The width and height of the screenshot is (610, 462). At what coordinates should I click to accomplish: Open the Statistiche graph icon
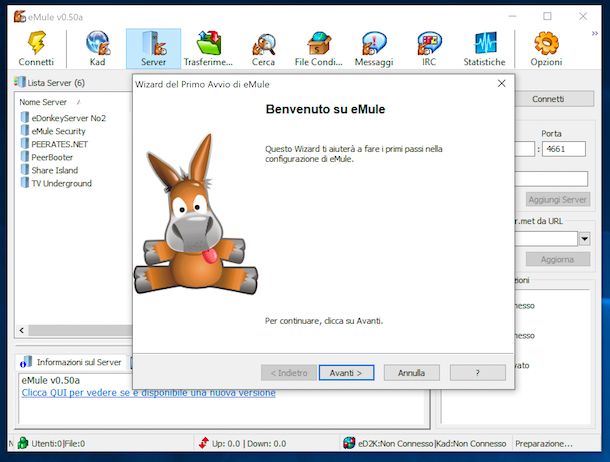tap(484, 43)
